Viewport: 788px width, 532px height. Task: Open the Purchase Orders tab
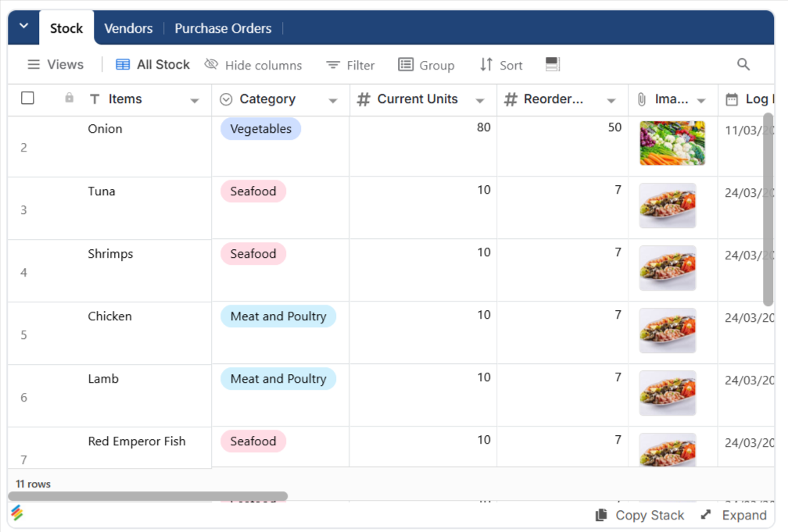click(223, 28)
